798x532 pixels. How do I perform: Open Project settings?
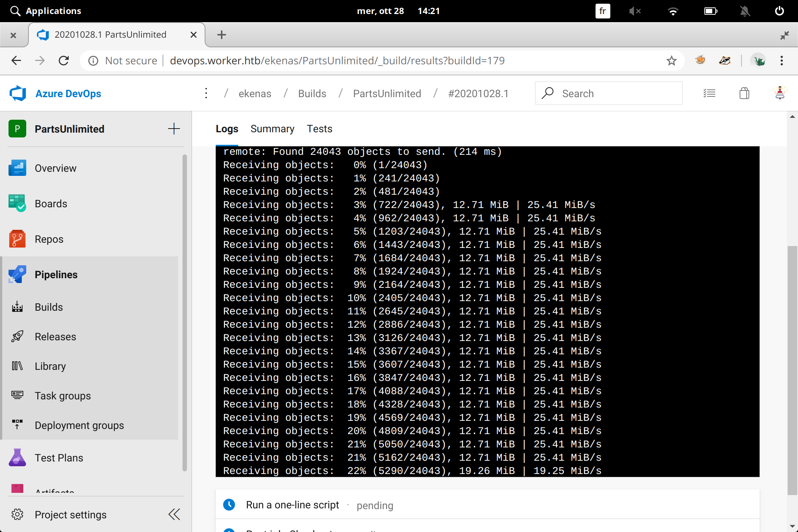pos(70,515)
